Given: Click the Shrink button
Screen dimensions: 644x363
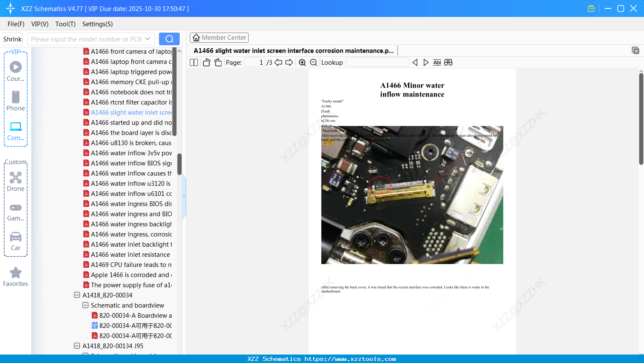Looking at the screenshot, I should pyautogui.click(x=13, y=39).
